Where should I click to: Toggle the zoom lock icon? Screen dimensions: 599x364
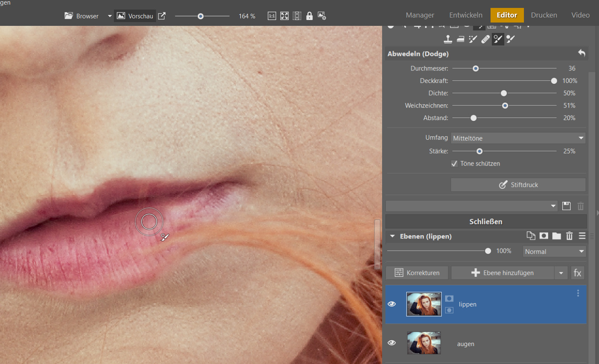point(309,16)
